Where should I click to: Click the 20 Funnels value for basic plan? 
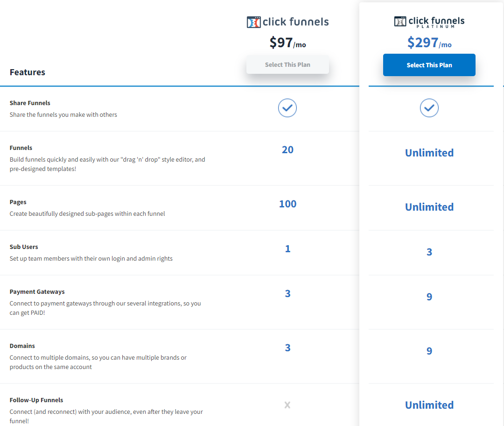(287, 149)
